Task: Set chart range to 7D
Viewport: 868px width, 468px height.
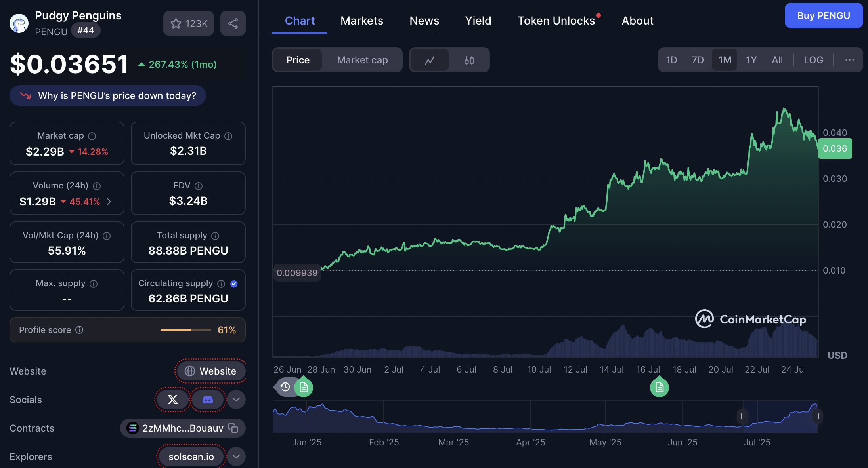Action: pyautogui.click(x=698, y=60)
